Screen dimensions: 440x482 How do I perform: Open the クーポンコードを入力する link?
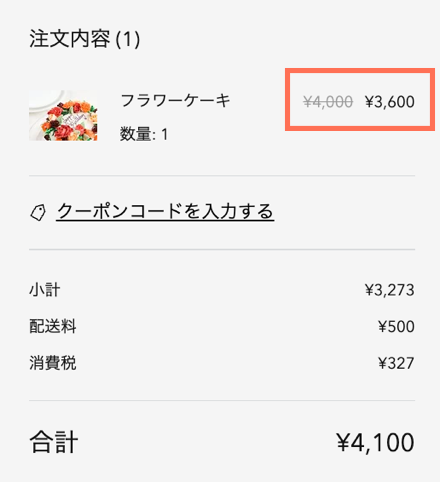(165, 211)
